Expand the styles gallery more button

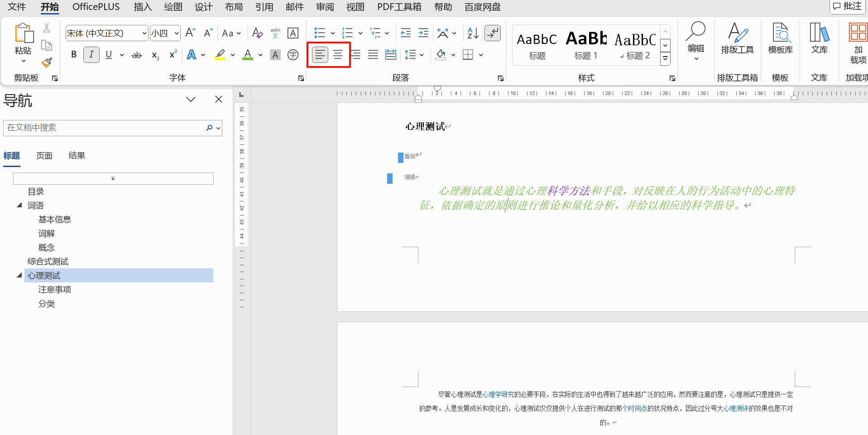pos(665,58)
